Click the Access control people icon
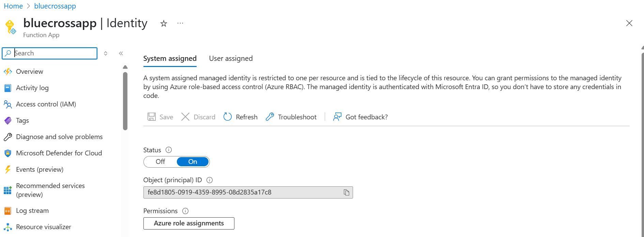644x237 pixels. tap(8, 104)
